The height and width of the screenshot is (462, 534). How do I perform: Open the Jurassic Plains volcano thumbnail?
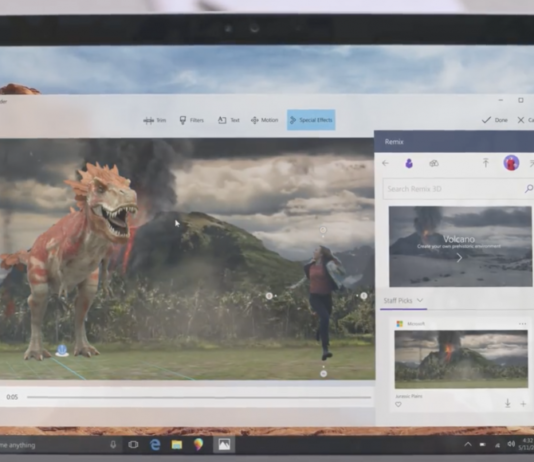click(x=461, y=359)
